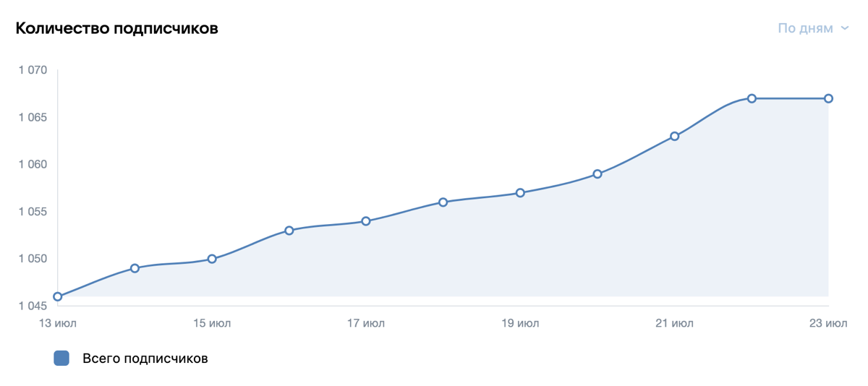Screen dimensions: 868x386
Task: Click the '1 070' y-axis label
Action: (x=33, y=71)
